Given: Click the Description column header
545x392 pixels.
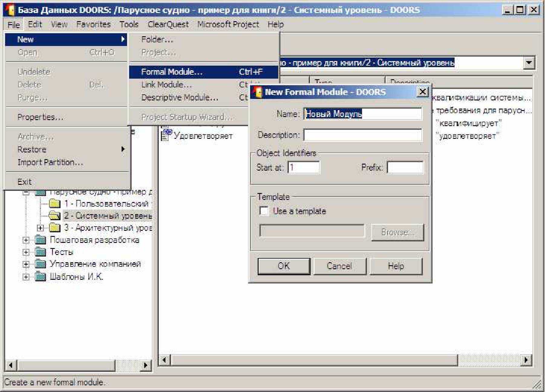Looking at the screenshot, I should click(459, 81).
